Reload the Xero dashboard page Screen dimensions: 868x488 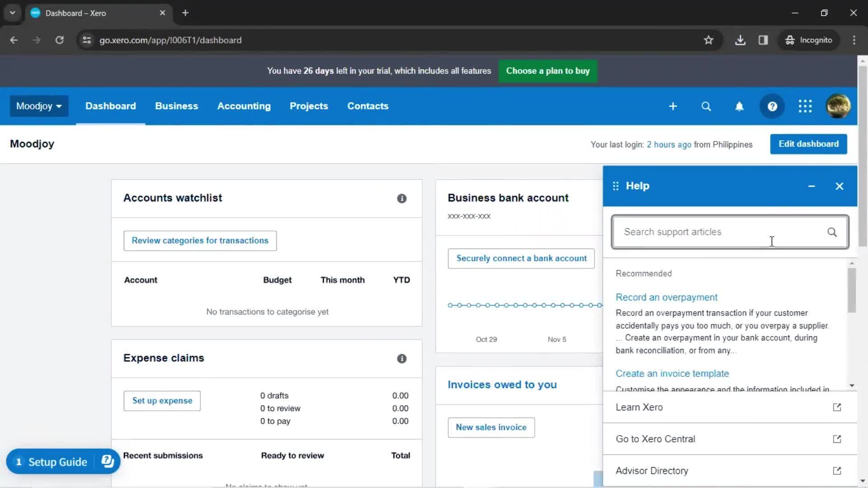click(59, 40)
